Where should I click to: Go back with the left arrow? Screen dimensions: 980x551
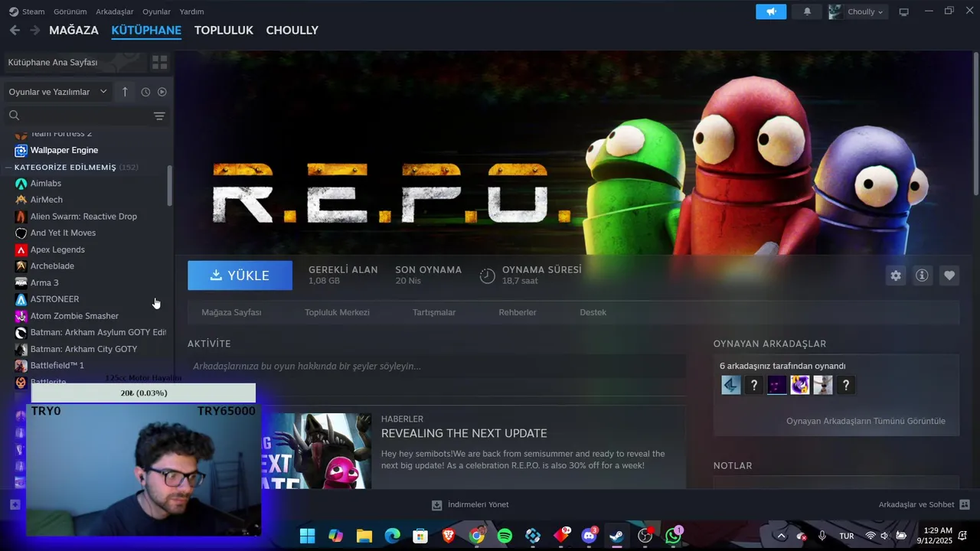(x=15, y=30)
